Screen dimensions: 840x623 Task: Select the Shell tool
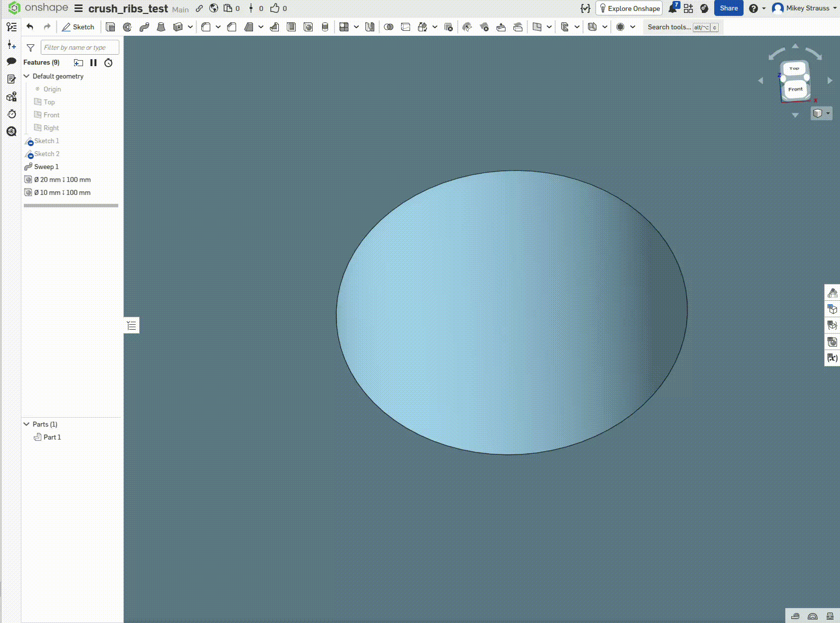(291, 27)
